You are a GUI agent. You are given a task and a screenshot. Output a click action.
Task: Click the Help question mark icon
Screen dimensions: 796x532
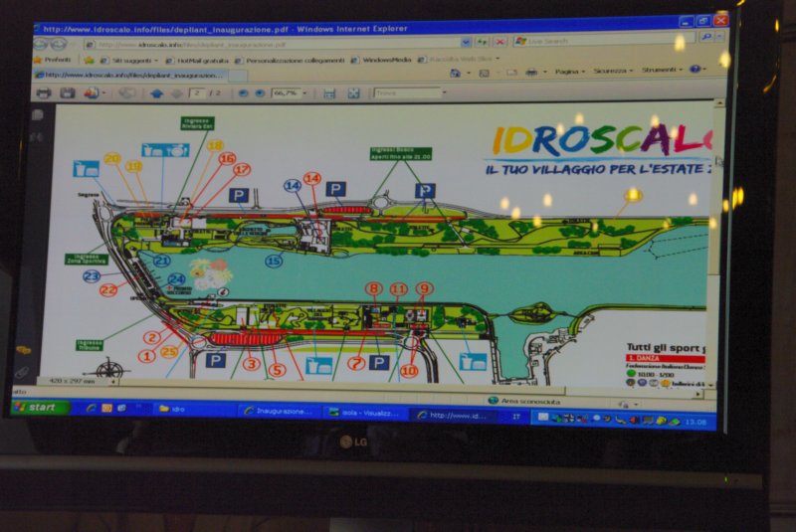pos(695,69)
